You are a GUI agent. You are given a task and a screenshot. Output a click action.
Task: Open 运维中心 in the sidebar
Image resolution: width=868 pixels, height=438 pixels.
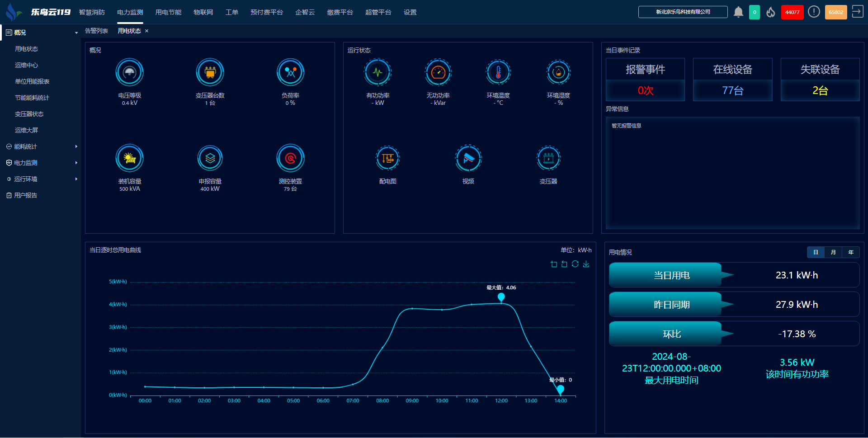pyautogui.click(x=27, y=65)
